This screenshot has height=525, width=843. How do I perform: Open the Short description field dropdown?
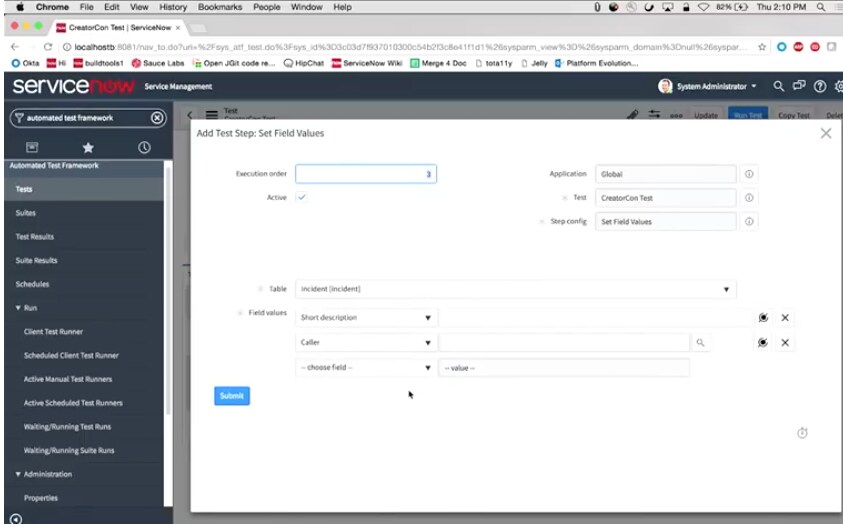click(365, 318)
